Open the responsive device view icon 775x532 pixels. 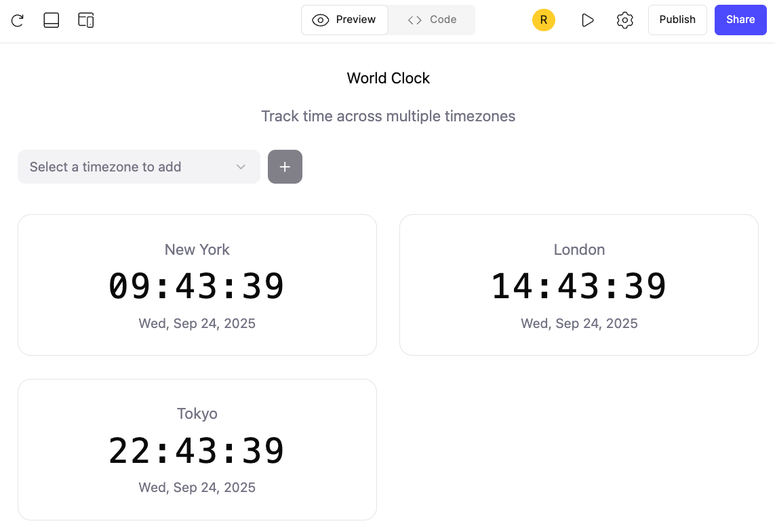click(x=86, y=20)
